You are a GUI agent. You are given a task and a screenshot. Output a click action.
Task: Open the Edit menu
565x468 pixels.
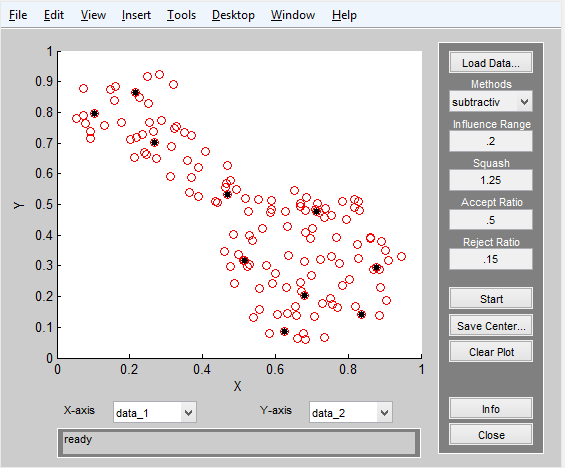pyautogui.click(x=54, y=15)
